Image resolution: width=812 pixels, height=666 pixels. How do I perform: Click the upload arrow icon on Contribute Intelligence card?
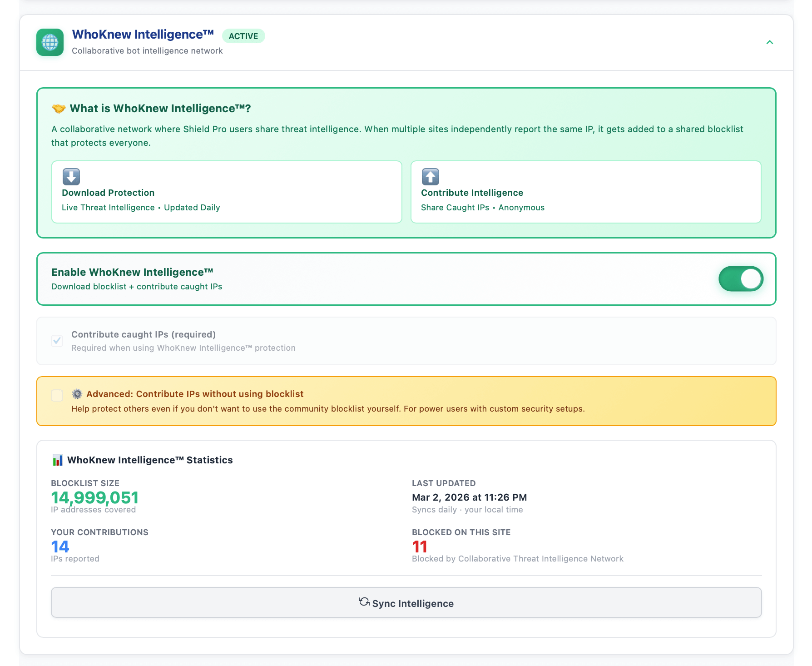(x=430, y=177)
